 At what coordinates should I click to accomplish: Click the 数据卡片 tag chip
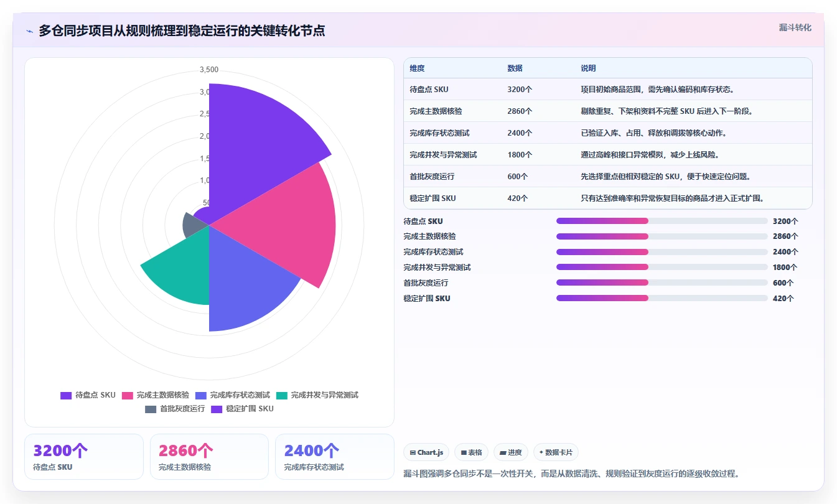coord(556,452)
